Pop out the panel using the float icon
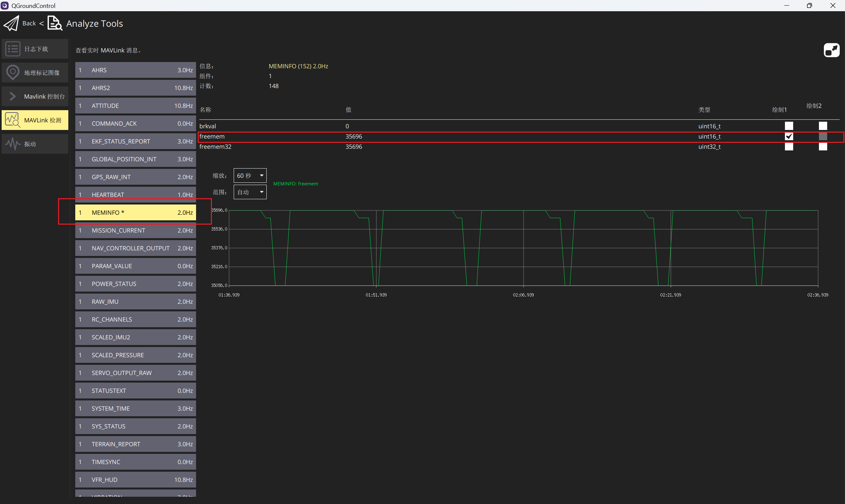This screenshot has width=845, height=504. coord(831,50)
